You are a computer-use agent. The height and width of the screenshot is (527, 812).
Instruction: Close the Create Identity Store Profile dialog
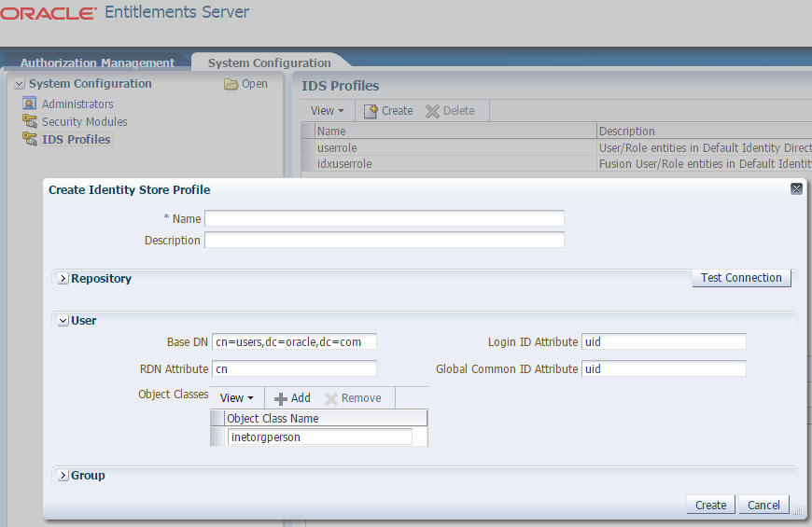tap(796, 189)
